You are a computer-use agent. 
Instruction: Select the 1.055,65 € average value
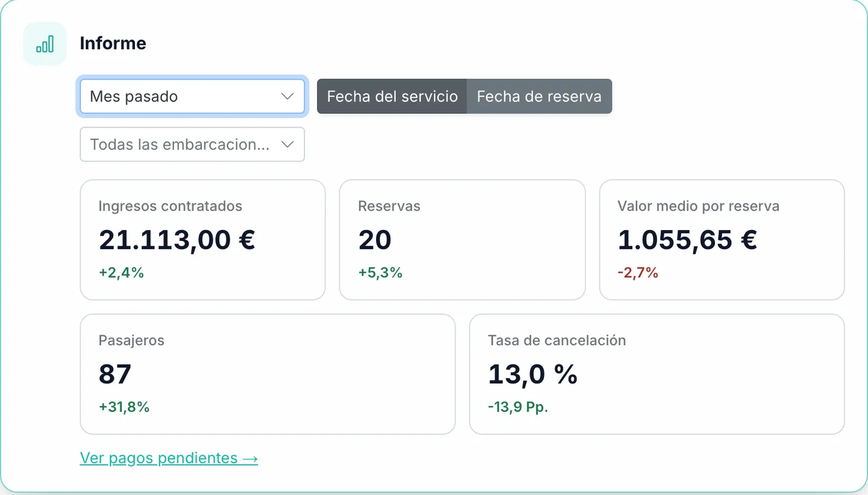[x=688, y=240]
